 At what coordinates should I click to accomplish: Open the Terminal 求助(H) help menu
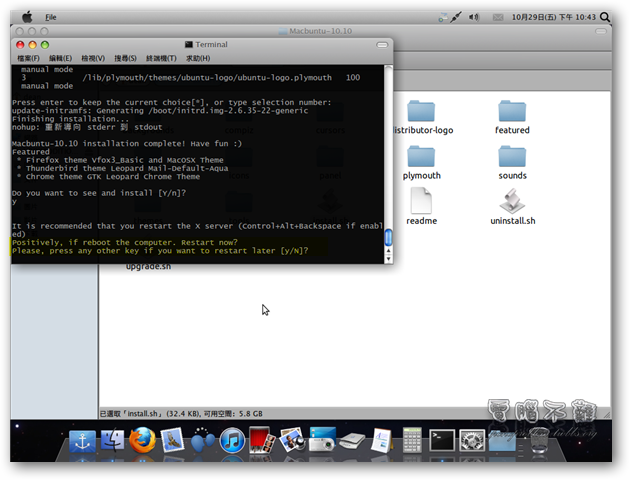195,59
